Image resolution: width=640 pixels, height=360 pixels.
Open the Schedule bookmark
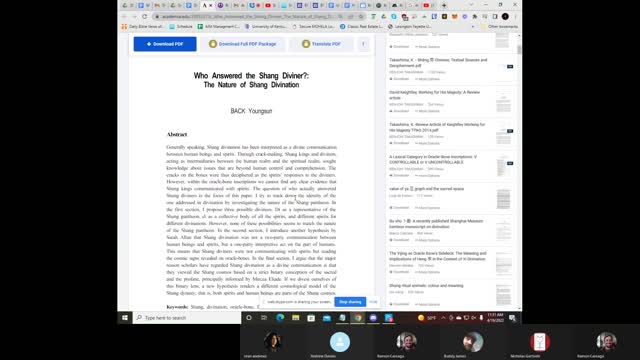pyautogui.click(x=181, y=27)
